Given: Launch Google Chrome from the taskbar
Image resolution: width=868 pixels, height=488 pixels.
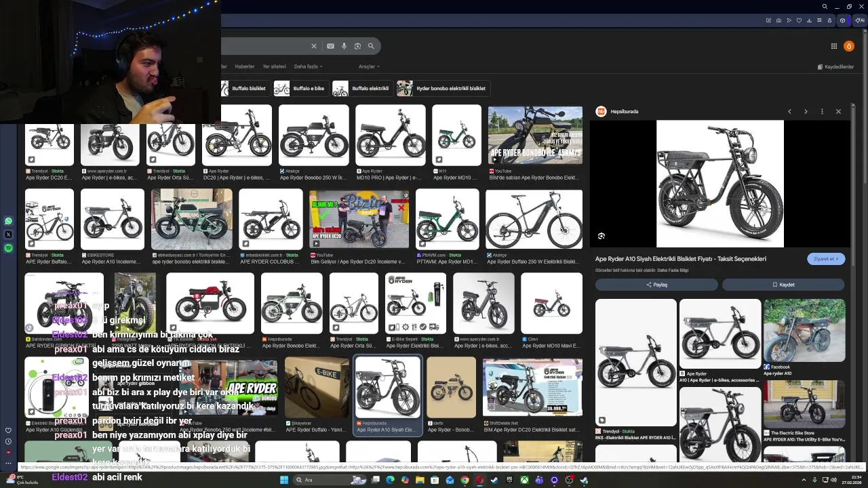Looking at the screenshot, I should point(465,480).
